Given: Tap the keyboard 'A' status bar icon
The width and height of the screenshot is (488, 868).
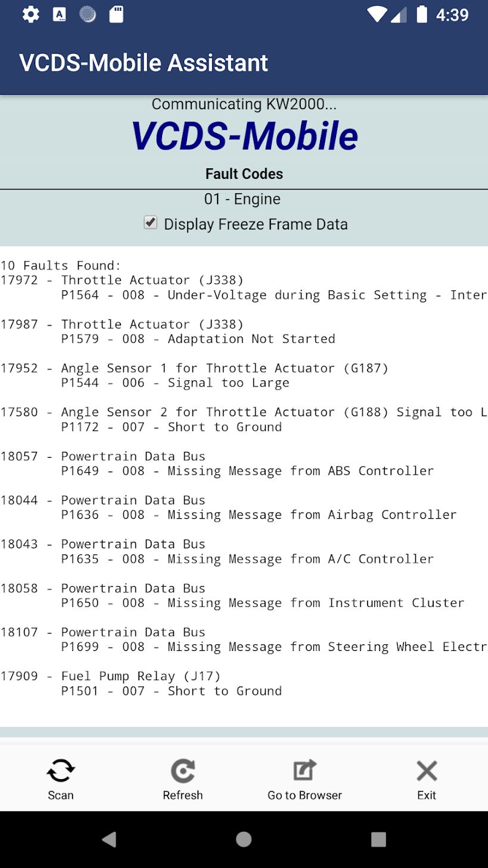Looking at the screenshot, I should coord(60,14).
